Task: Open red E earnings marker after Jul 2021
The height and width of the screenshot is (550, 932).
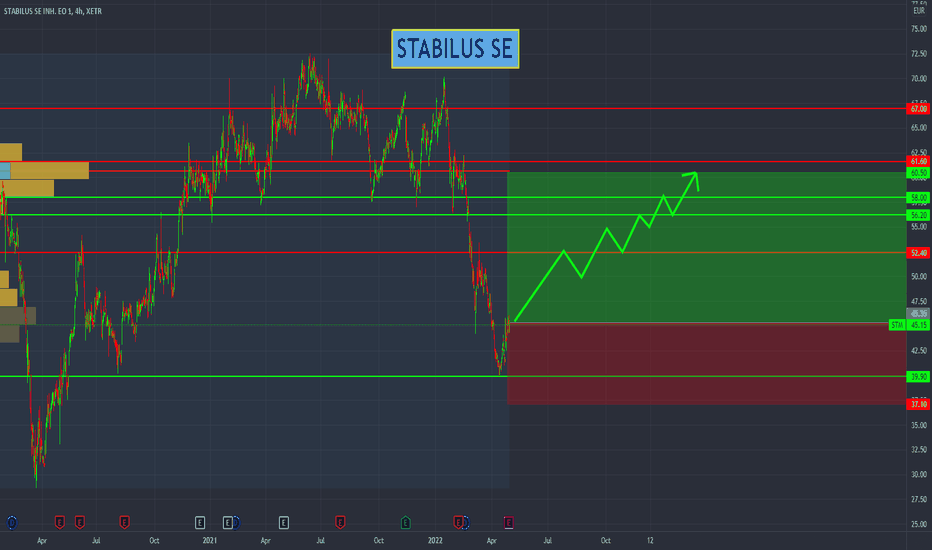Action: (x=340, y=523)
